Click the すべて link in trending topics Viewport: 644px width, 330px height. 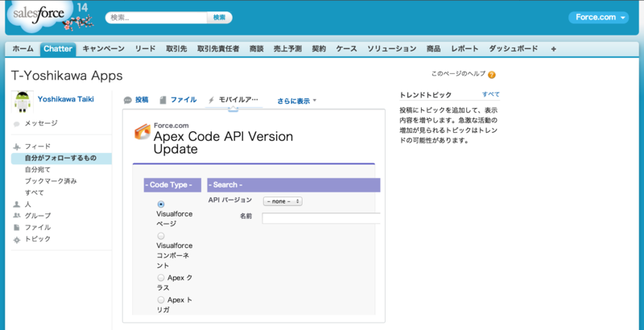(491, 94)
